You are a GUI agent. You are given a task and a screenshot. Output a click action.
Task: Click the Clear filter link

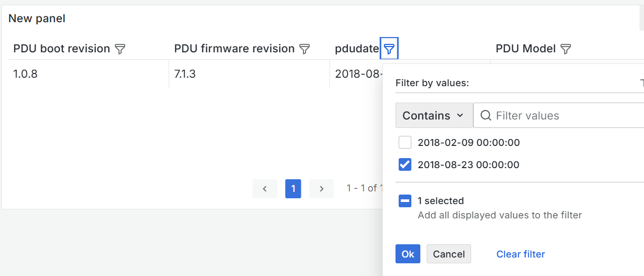click(520, 254)
